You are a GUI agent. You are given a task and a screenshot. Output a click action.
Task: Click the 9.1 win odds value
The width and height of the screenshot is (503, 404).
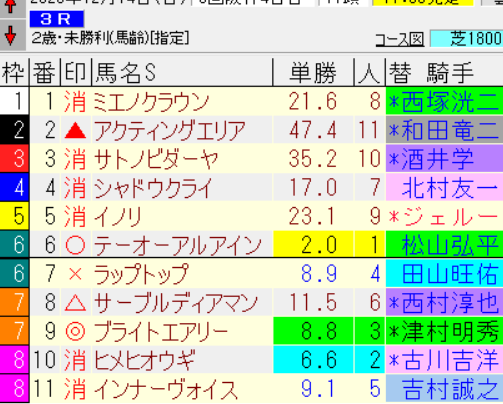tap(319, 389)
